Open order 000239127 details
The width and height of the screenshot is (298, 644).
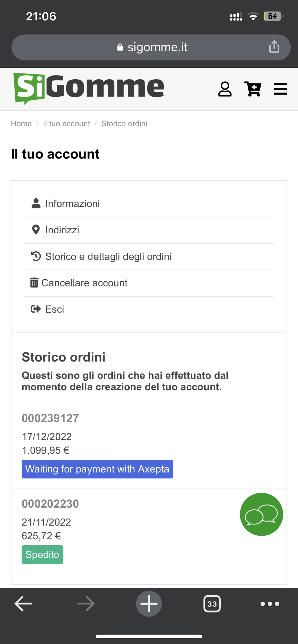50,418
